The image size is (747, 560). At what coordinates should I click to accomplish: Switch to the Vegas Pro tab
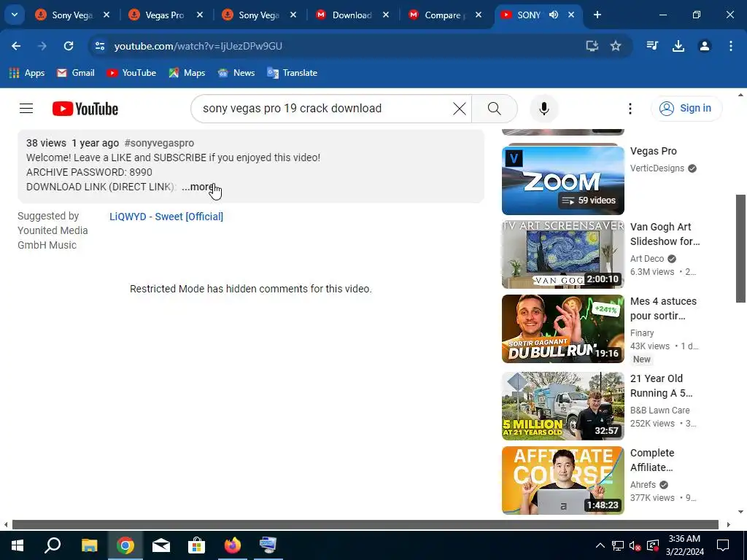click(x=164, y=15)
